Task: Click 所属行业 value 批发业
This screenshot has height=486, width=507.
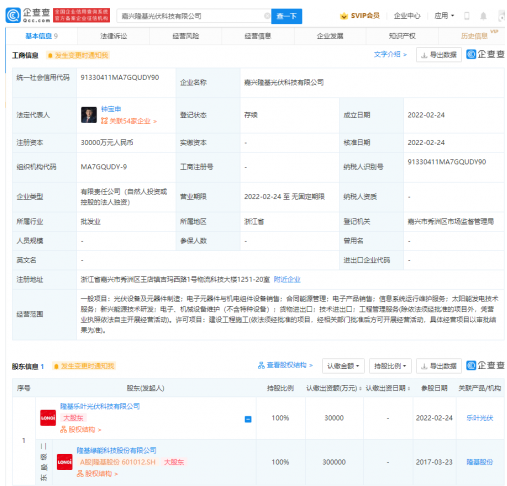Action: 90,222
